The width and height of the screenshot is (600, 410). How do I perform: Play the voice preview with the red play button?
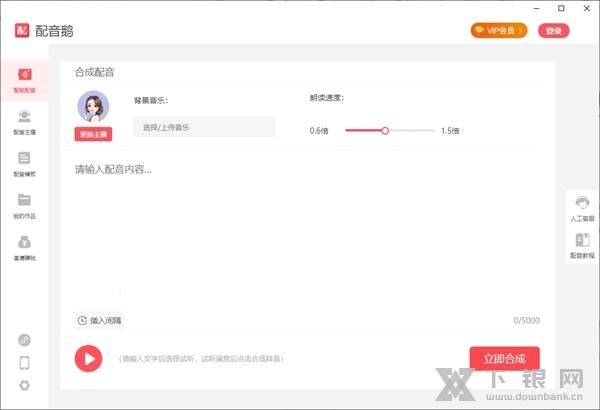tap(88, 359)
